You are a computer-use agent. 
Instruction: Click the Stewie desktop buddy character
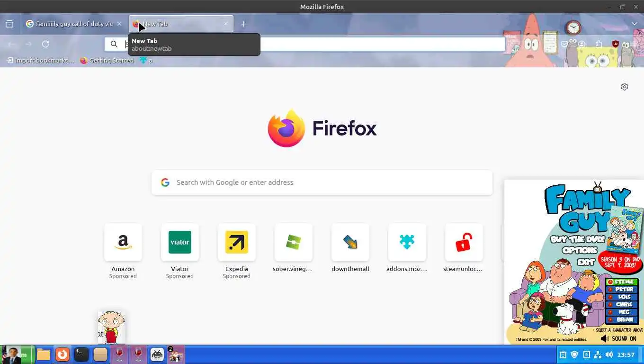(x=111, y=327)
